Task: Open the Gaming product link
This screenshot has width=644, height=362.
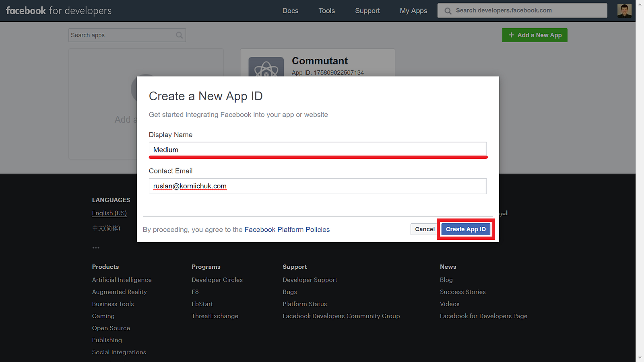Action: coord(103,316)
